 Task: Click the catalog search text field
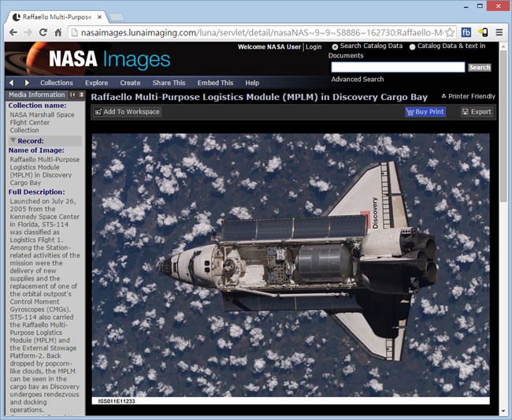pyautogui.click(x=397, y=68)
